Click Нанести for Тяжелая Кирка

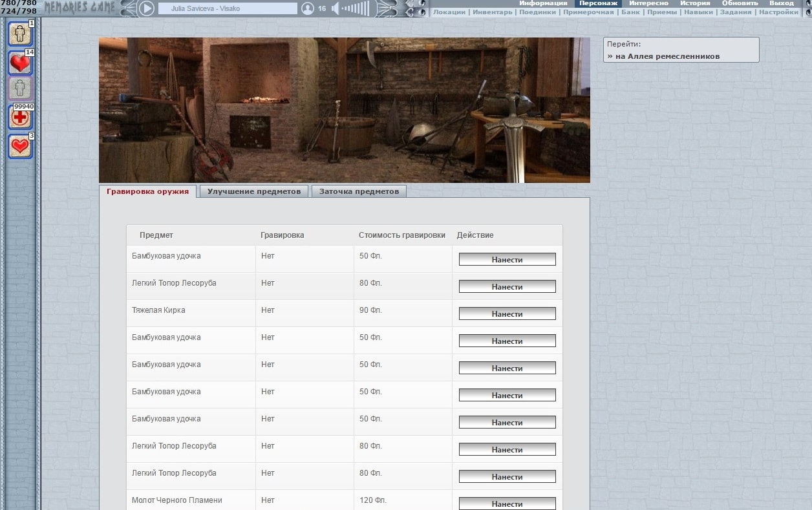click(507, 314)
